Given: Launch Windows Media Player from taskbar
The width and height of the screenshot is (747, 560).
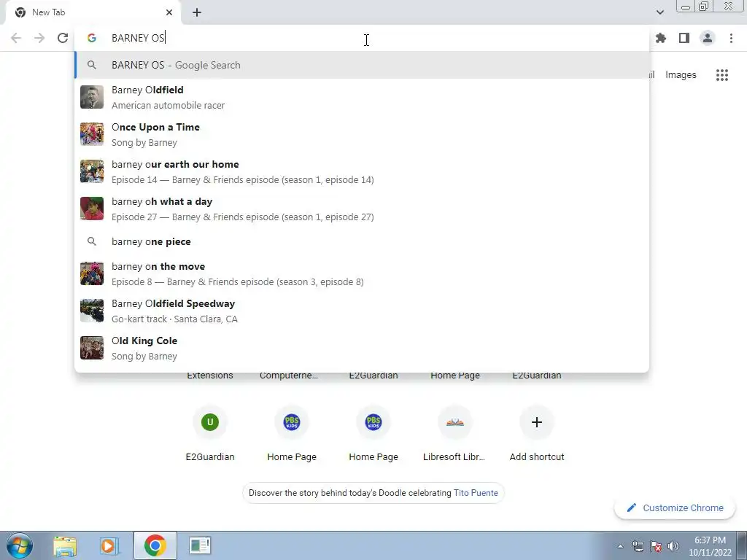Looking at the screenshot, I should pyautogui.click(x=109, y=545).
